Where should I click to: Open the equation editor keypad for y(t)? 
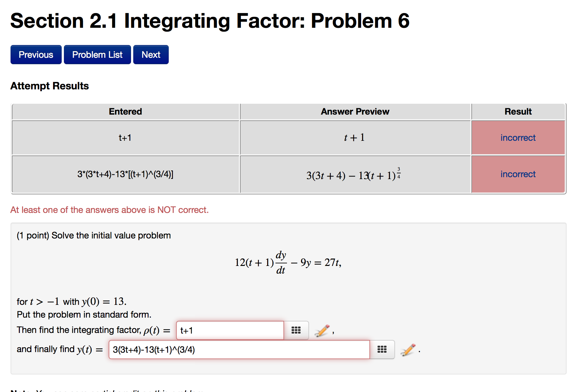tap(382, 350)
